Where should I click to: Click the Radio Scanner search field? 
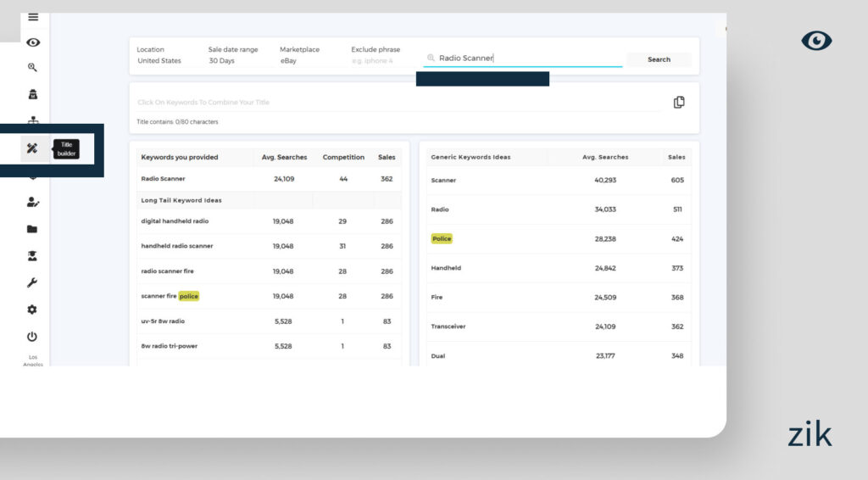[526, 59]
